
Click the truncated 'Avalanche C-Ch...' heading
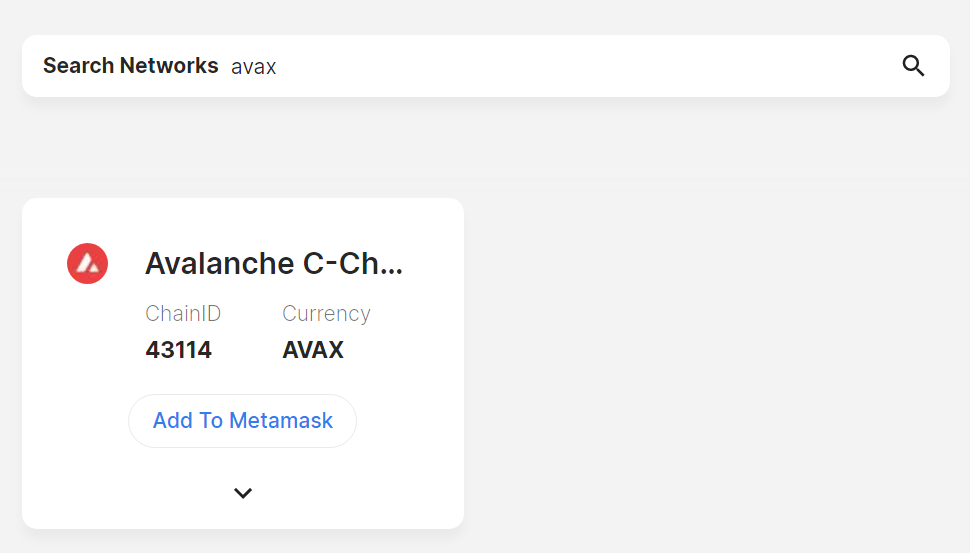[x=274, y=263]
